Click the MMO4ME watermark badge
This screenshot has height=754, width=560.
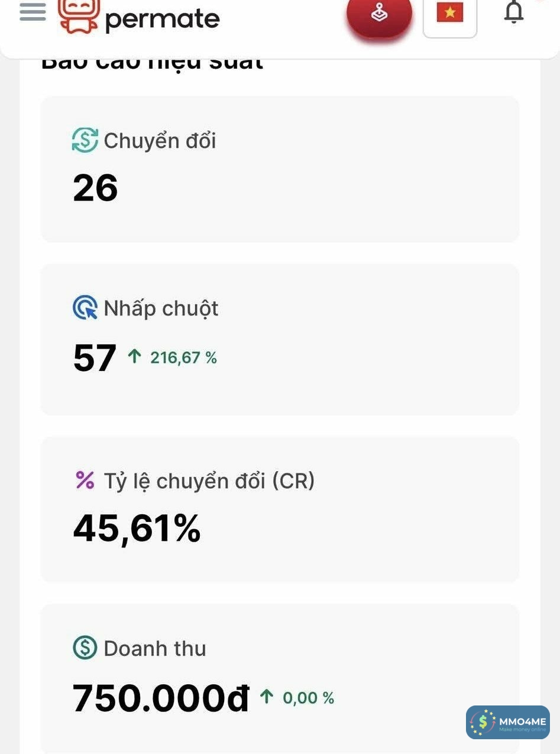507,723
